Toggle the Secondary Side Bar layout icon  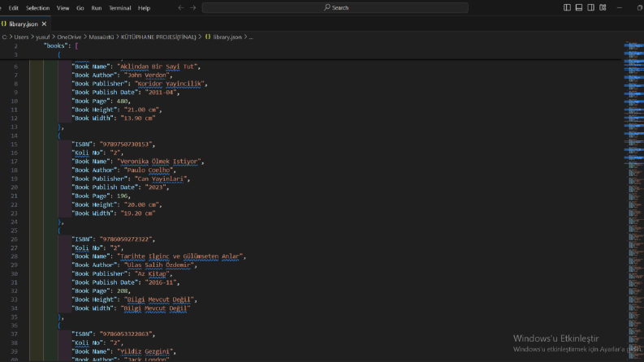point(590,8)
